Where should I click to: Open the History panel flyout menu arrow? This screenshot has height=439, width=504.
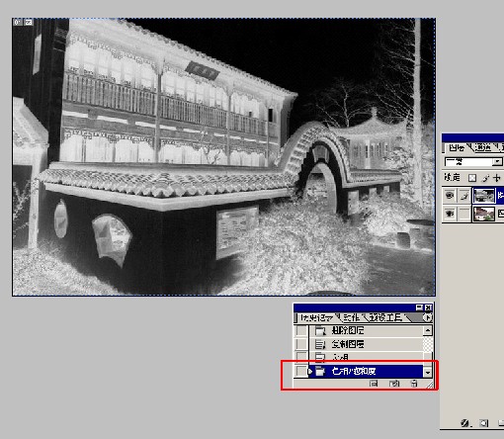[x=428, y=317]
